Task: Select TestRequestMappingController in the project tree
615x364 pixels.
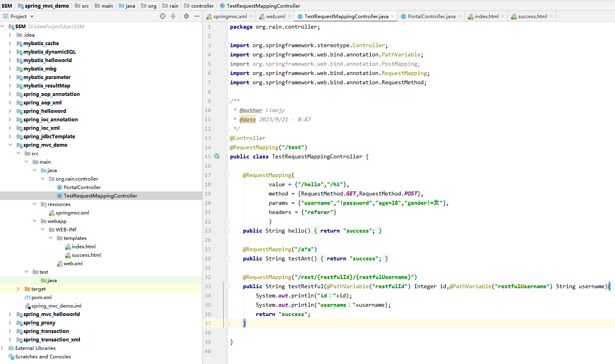Action: click(100, 196)
